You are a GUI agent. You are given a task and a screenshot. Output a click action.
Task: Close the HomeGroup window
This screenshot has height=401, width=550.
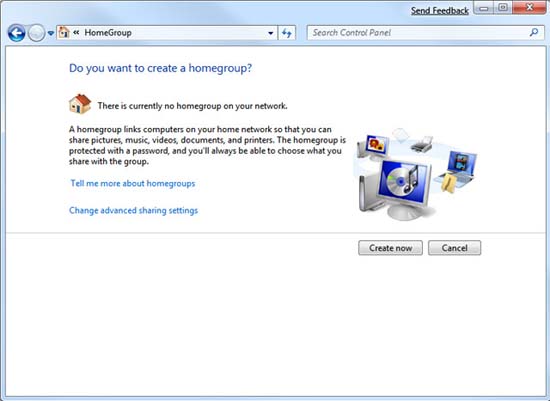tap(530, 7)
